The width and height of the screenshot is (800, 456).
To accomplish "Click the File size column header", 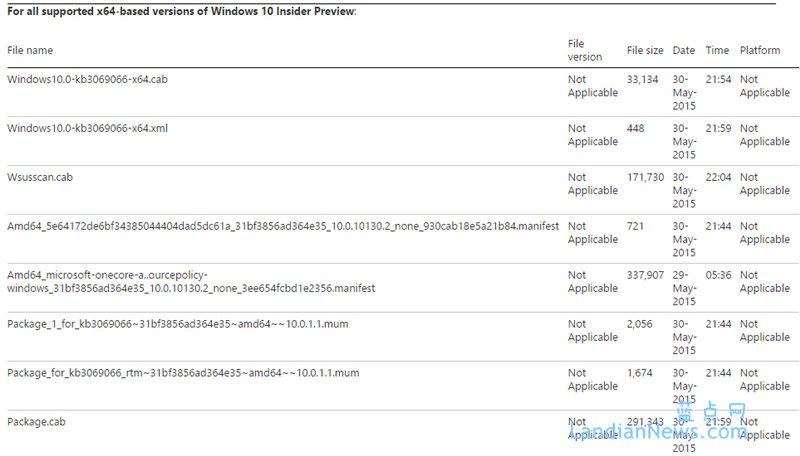I will point(645,50).
